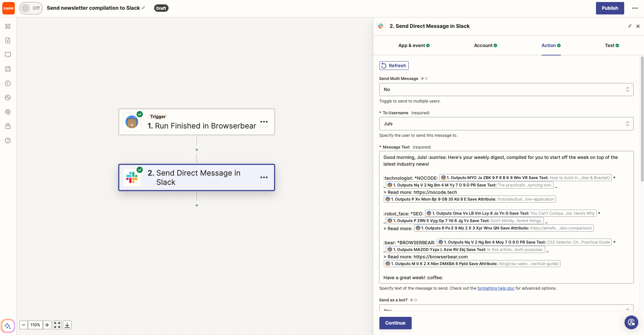Image resolution: width=644 pixels, height=335 pixels.
Task: Rename the Zap with the pencil icon
Action: point(144,7)
